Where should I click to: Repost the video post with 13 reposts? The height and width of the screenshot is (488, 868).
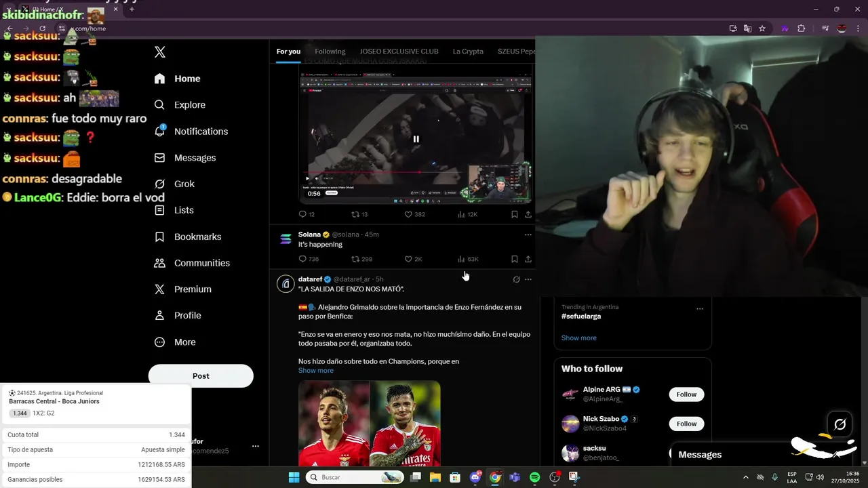tap(359, 214)
